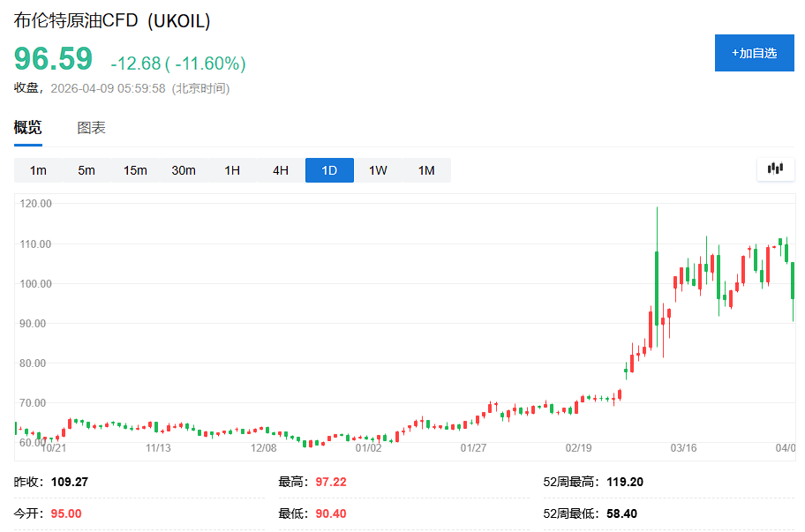Click the change value -12.68 ( -11.60%)
The height and width of the screenshot is (532, 805).
(178, 64)
